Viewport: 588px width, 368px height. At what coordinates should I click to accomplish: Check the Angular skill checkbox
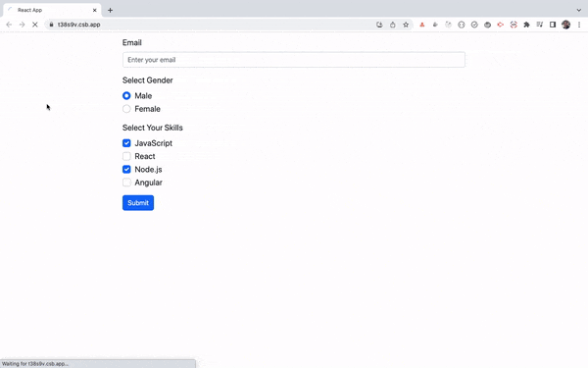[126, 183]
